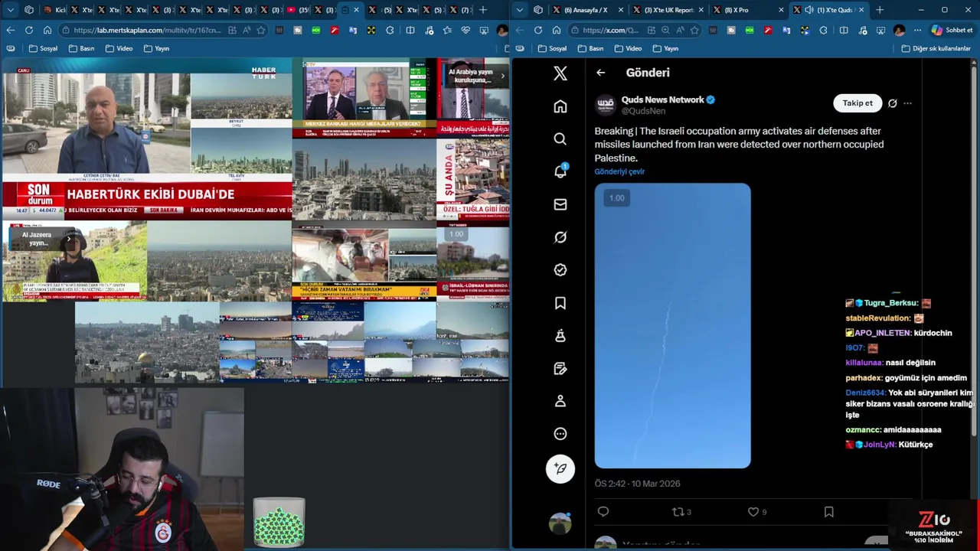Click the Sohbet et Copilot button
The image size is (980, 551).
[952, 30]
